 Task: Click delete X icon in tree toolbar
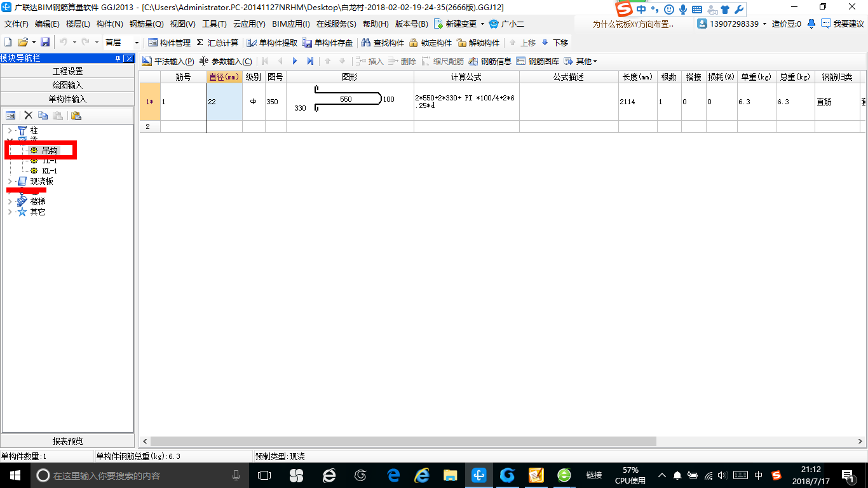[28, 116]
